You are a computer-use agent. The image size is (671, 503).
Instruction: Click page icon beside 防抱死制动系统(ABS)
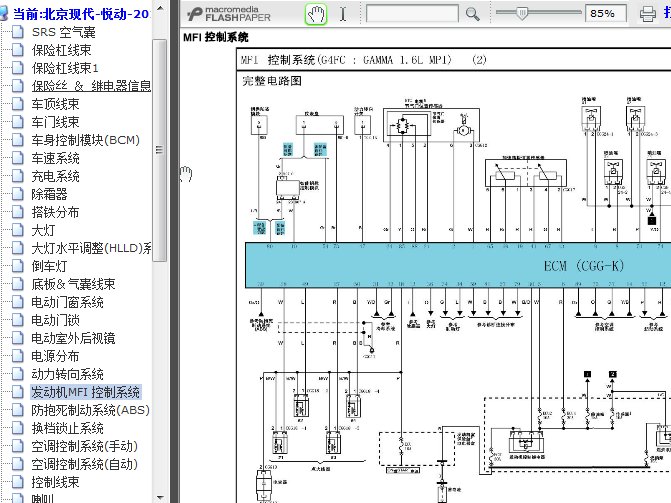coord(18,409)
